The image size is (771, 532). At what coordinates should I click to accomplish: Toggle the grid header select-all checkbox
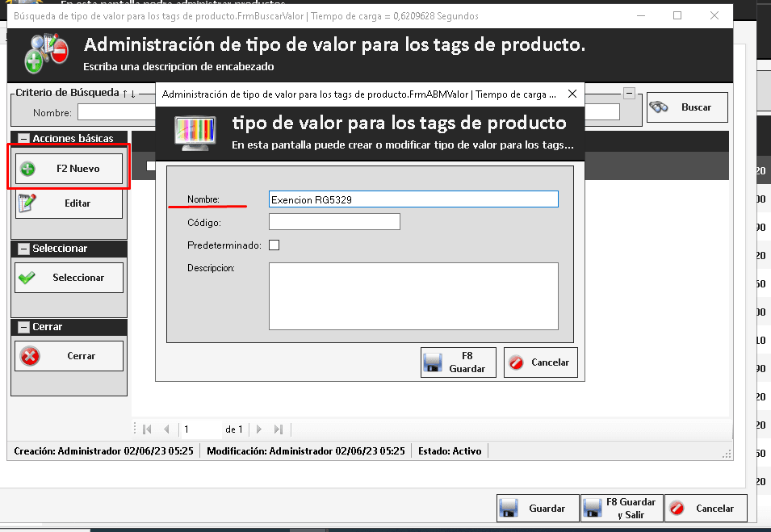(x=150, y=166)
